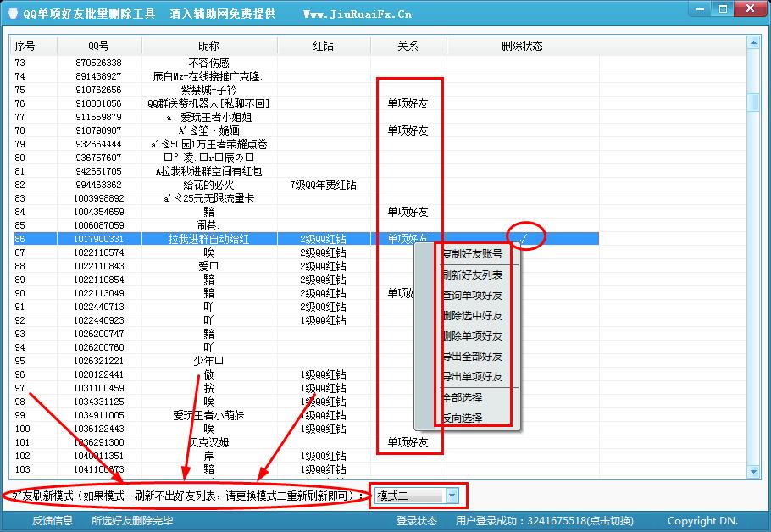Click the 删除状态 column header

[x=522, y=46]
